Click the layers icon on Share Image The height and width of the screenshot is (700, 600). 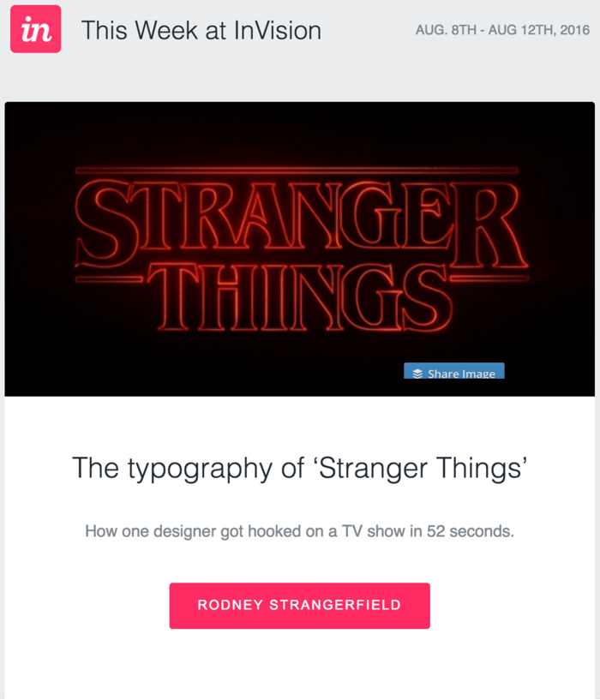tap(417, 374)
